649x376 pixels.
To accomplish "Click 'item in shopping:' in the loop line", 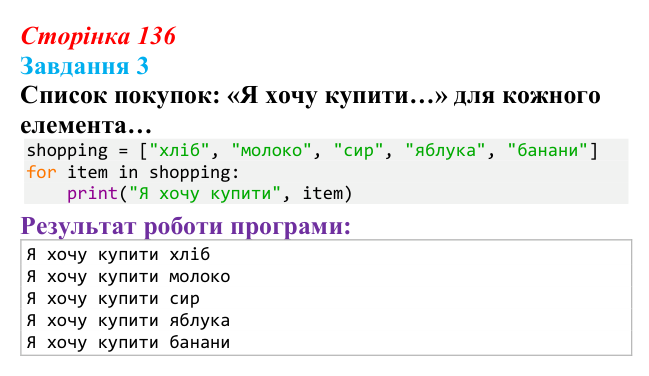I will [153, 173].
